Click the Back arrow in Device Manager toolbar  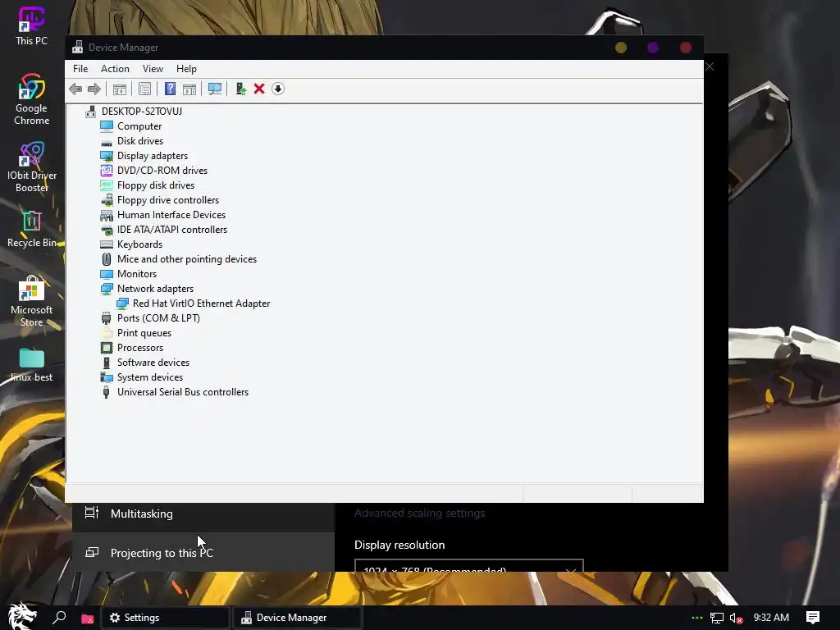tap(75, 89)
